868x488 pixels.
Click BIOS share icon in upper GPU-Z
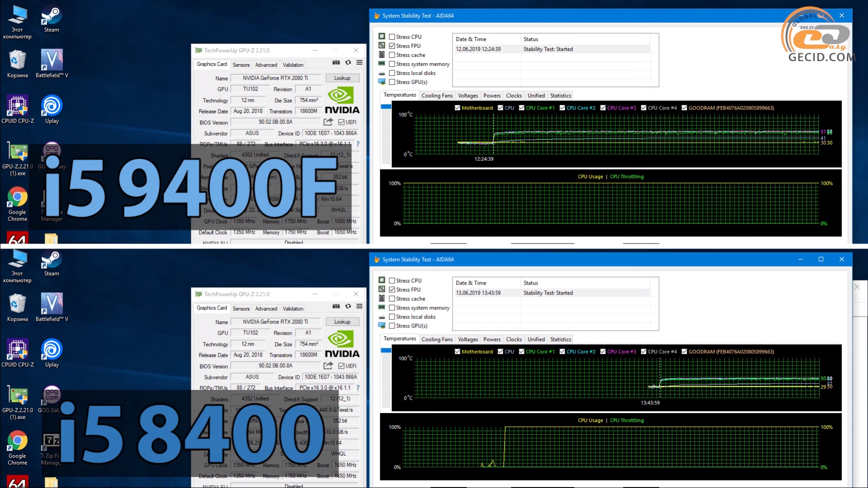pyautogui.click(x=328, y=122)
